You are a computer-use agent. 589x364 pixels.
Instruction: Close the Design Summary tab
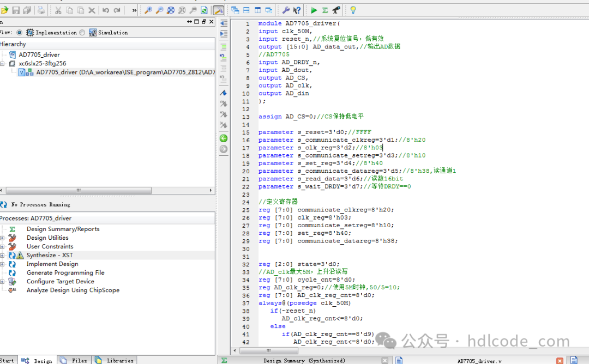tap(384, 361)
